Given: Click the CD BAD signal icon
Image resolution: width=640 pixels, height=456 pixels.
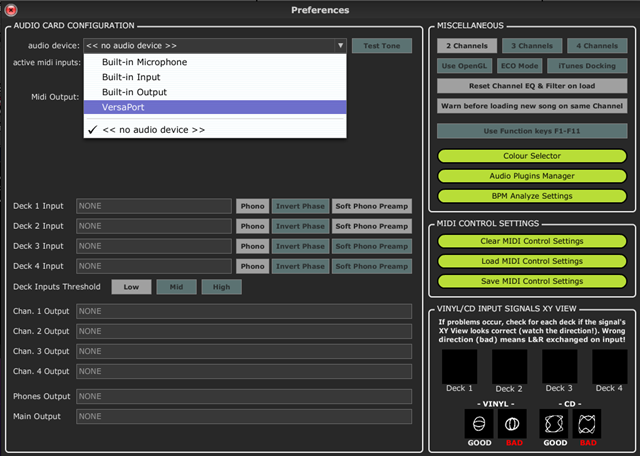Looking at the screenshot, I should pos(586,423).
